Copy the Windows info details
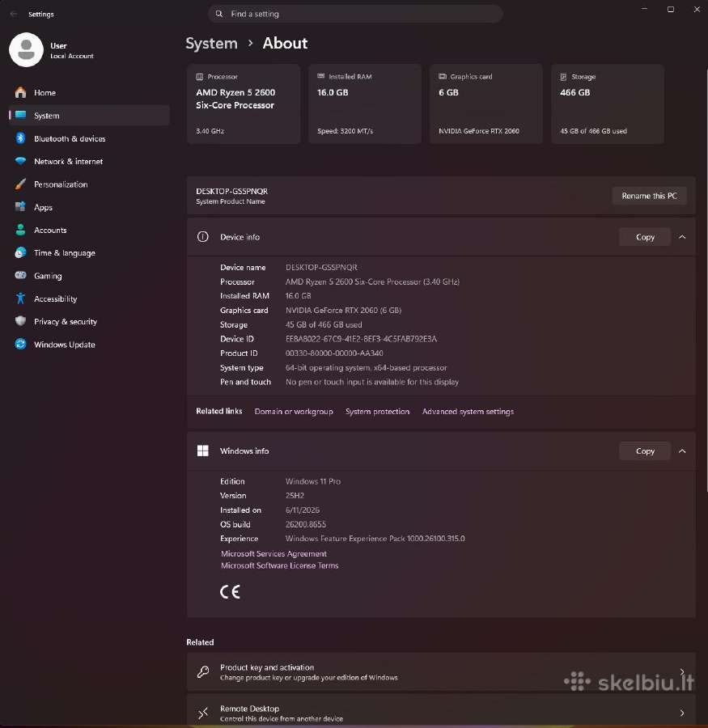The width and height of the screenshot is (708, 728). click(645, 451)
